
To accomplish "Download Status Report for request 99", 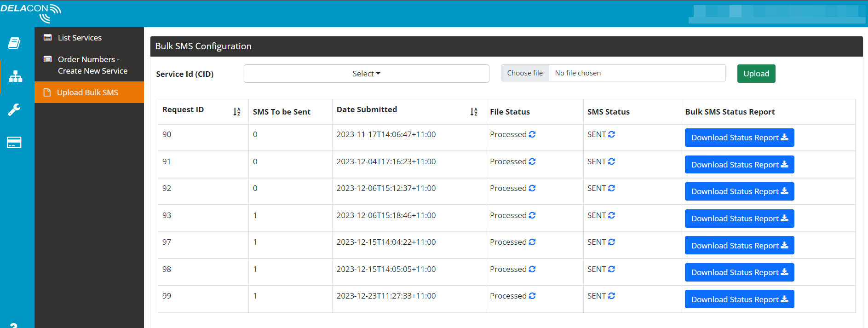I will (x=739, y=299).
